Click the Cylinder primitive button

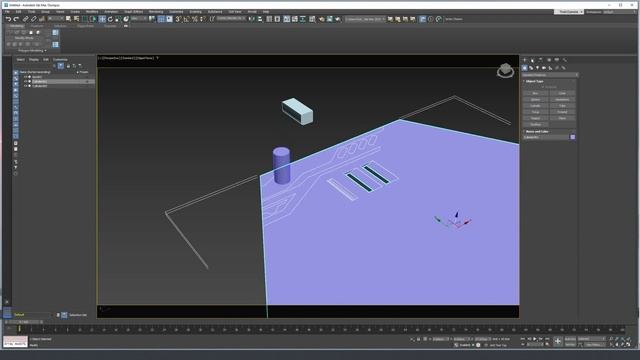click(535, 105)
